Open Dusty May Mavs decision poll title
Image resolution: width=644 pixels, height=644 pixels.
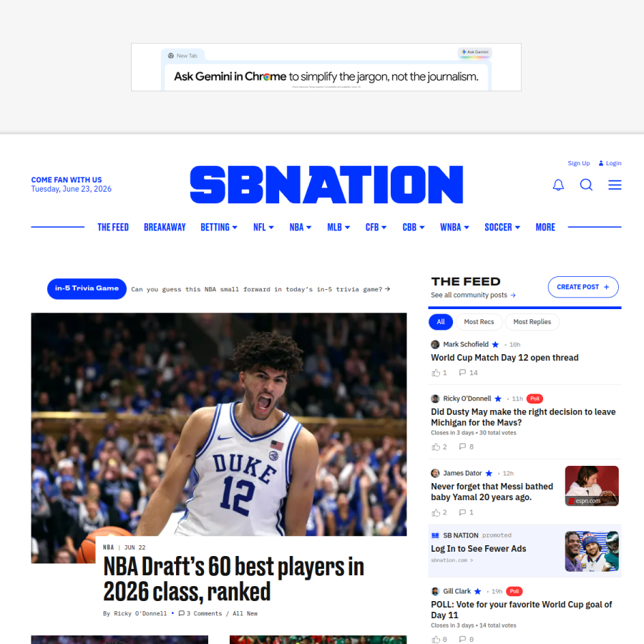[x=523, y=417]
